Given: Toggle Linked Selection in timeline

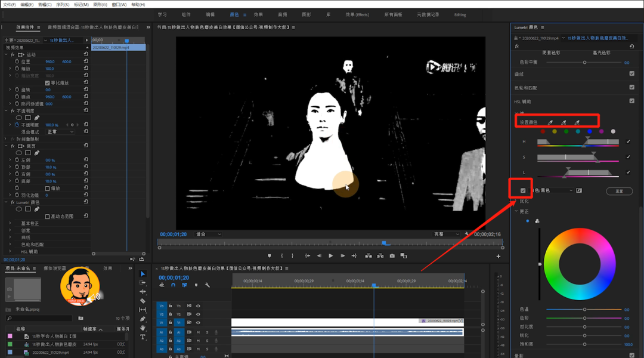Looking at the screenshot, I should 184,285.
